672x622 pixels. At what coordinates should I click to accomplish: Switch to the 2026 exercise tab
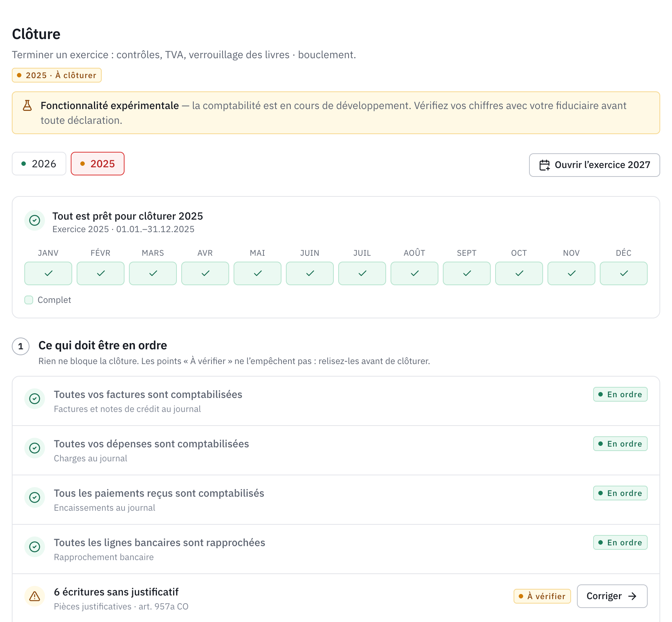39,164
